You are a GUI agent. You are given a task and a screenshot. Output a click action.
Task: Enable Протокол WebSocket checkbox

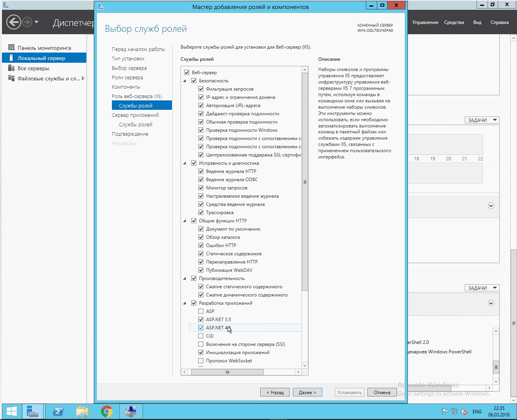(x=201, y=361)
